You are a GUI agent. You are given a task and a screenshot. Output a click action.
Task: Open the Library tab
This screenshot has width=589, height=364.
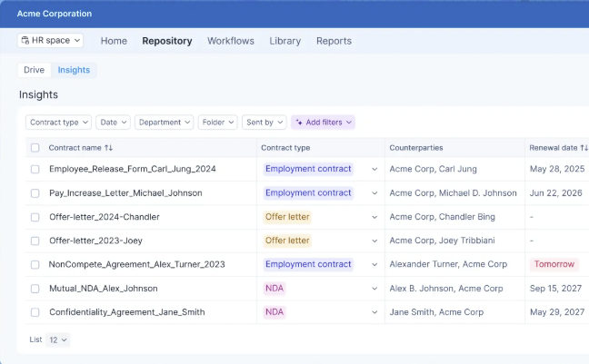(285, 41)
